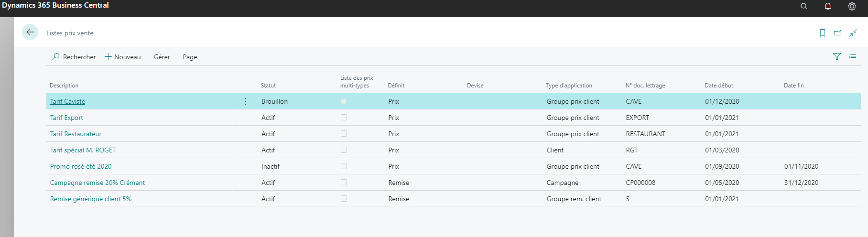868x237 pixels.
Task: Show more options for Tarif Caviste row
Action: click(x=245, y=101)
